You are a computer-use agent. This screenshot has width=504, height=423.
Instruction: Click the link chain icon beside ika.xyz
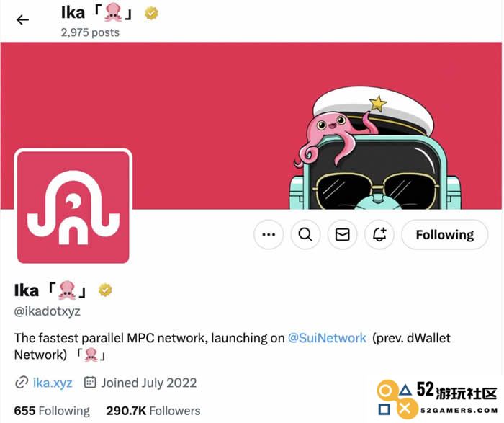pyautogui.click(x=22, y=383)
